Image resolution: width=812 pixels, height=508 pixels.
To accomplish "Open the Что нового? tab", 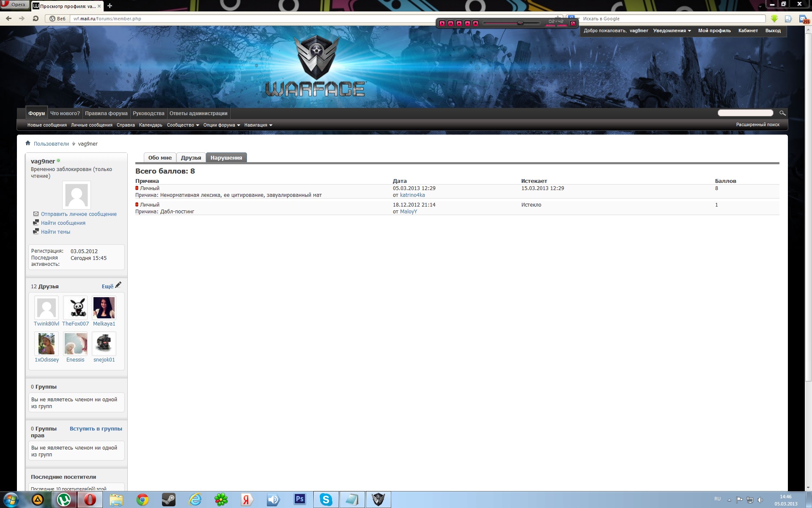I will coord(65,113).
